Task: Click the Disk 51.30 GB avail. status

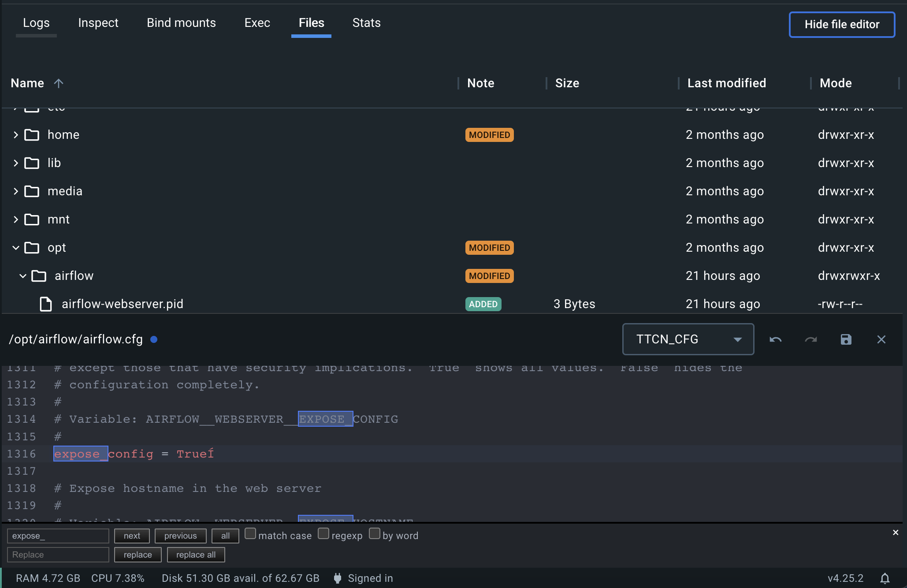Action: coord(240,578)
